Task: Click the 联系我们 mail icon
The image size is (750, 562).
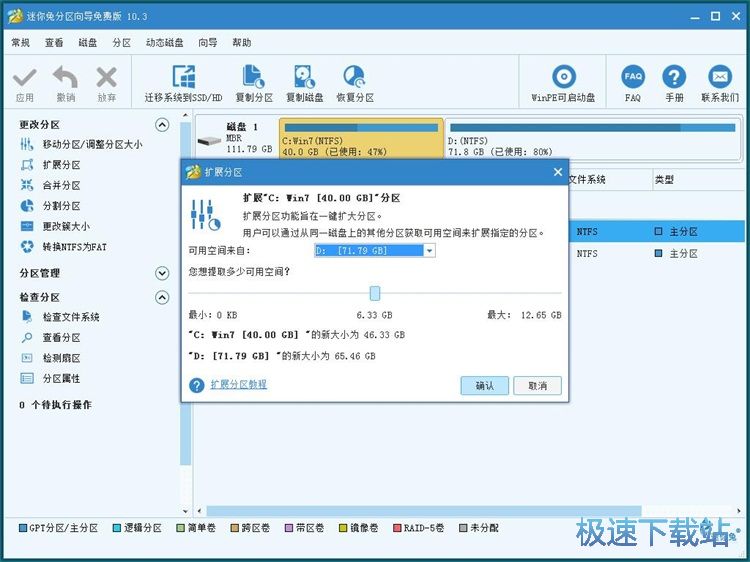Action: tap(720, 78)
